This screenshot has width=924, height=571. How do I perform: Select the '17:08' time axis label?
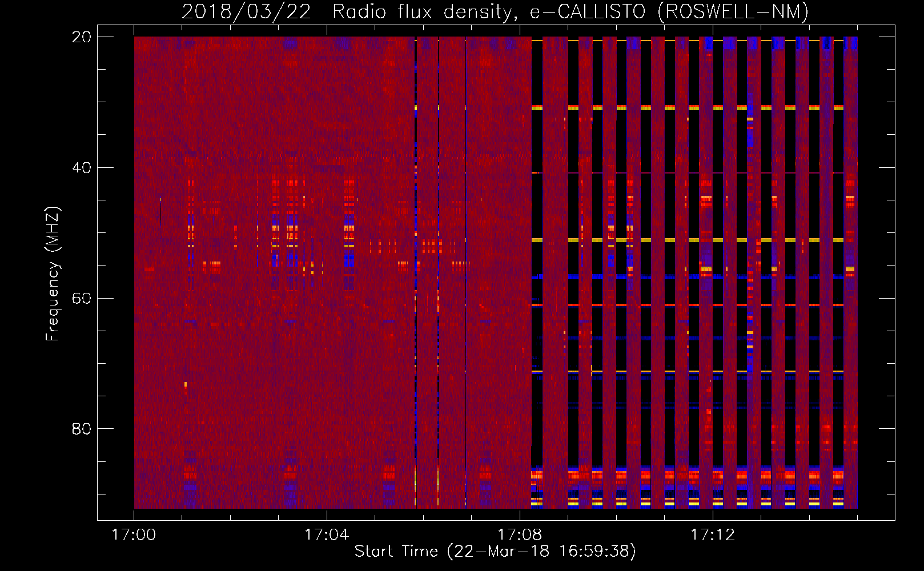[x=520, y=535]
